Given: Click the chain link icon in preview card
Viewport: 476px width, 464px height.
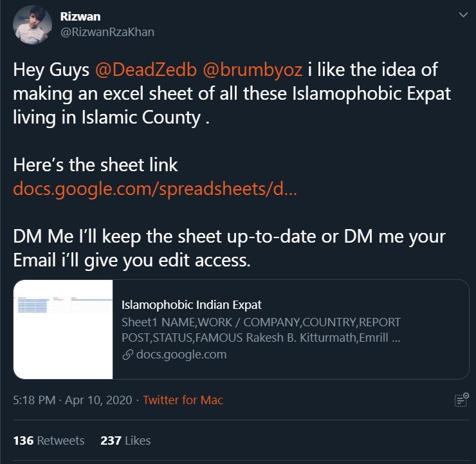Looking at the screenshot, I should [x=127, y=355].
